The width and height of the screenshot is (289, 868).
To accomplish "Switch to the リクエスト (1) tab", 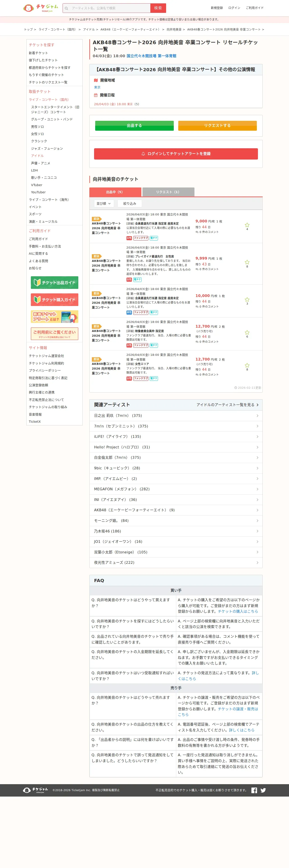I will point(168,192).
